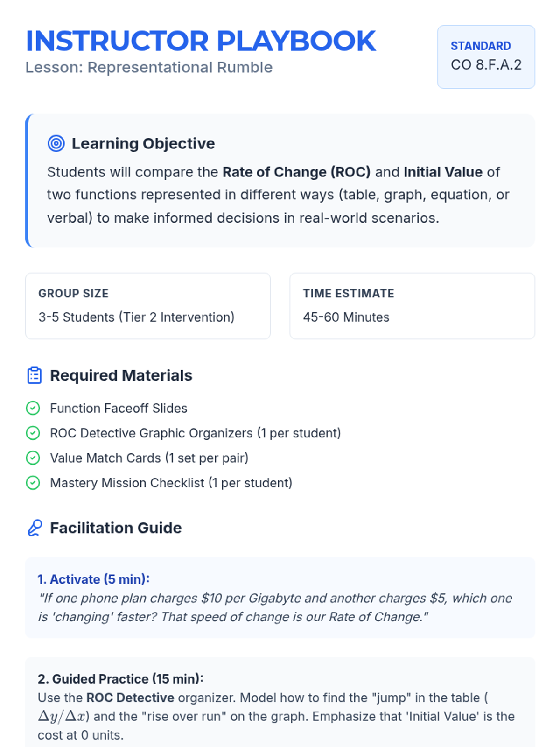Select the TIME ESTIMATE card

412,306
